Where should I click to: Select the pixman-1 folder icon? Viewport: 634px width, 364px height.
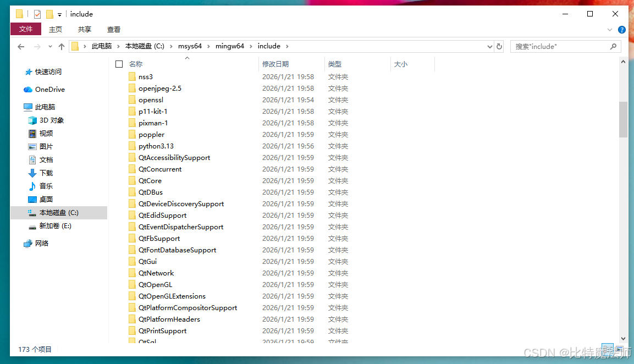(x=132, y=123)
